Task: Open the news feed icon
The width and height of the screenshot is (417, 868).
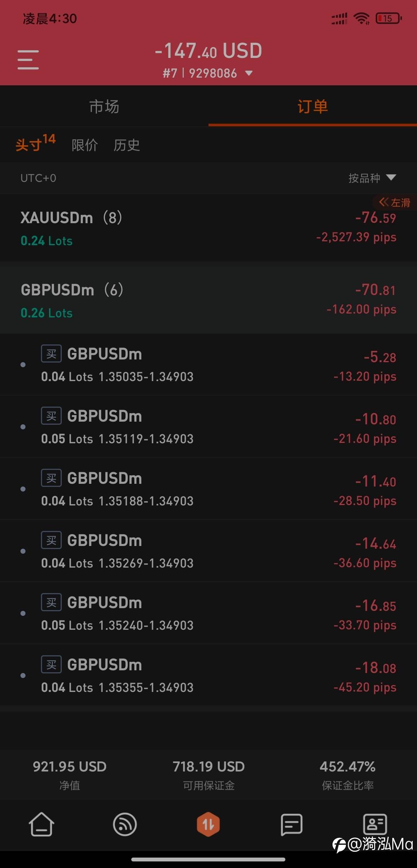Action: (x=125, y=824)
